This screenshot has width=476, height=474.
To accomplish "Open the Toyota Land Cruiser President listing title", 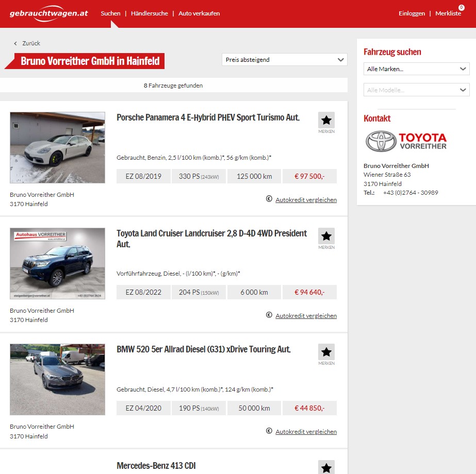I will (x=211, y=239).
